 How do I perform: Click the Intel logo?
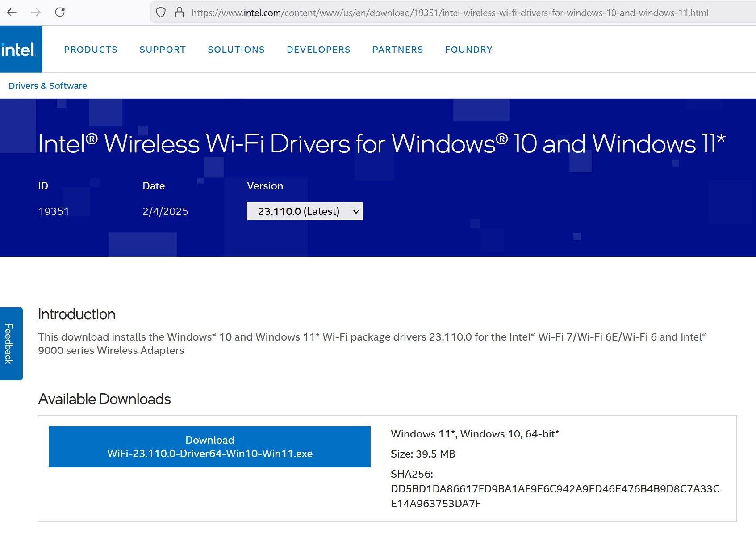point(21,49)
